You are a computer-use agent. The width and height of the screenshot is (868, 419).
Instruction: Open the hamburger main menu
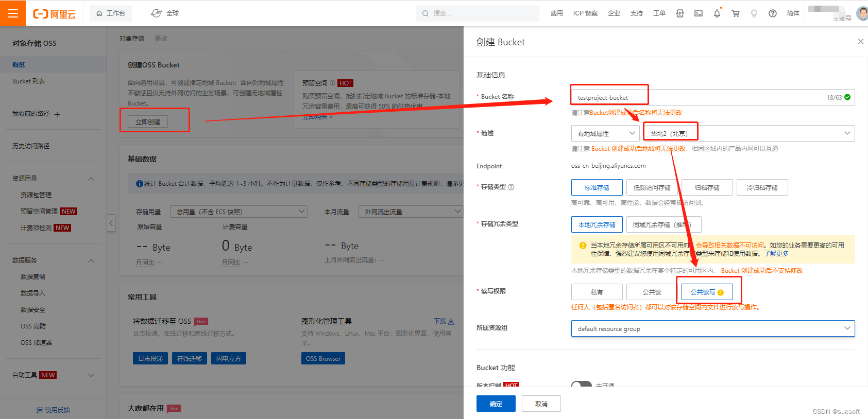[x=13, y=13]
